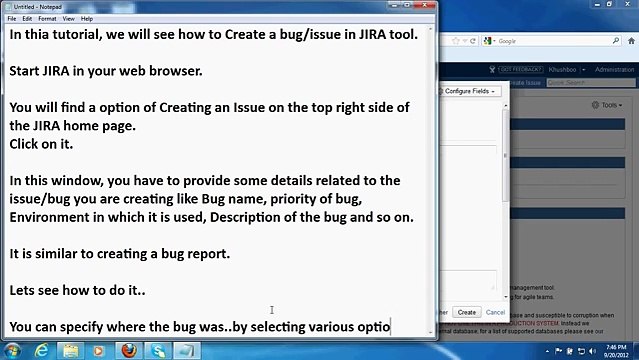Click Cancel link in JIRA dialog

(x=495, y=312)
